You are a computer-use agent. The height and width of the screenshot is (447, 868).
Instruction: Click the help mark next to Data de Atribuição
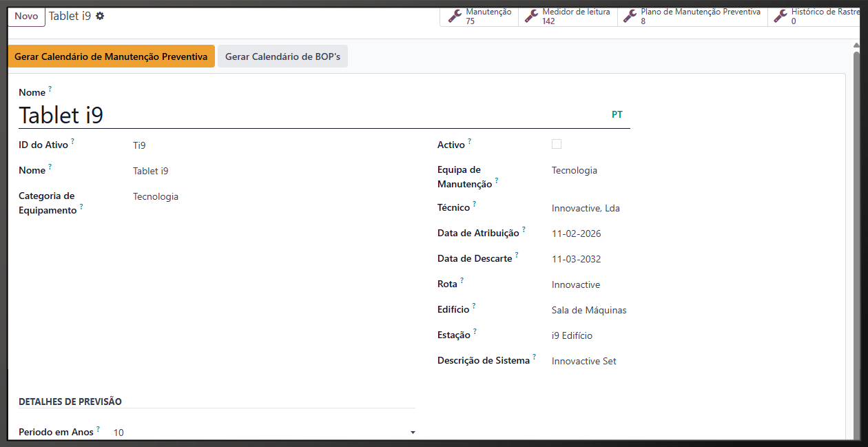tap(524, 229)
